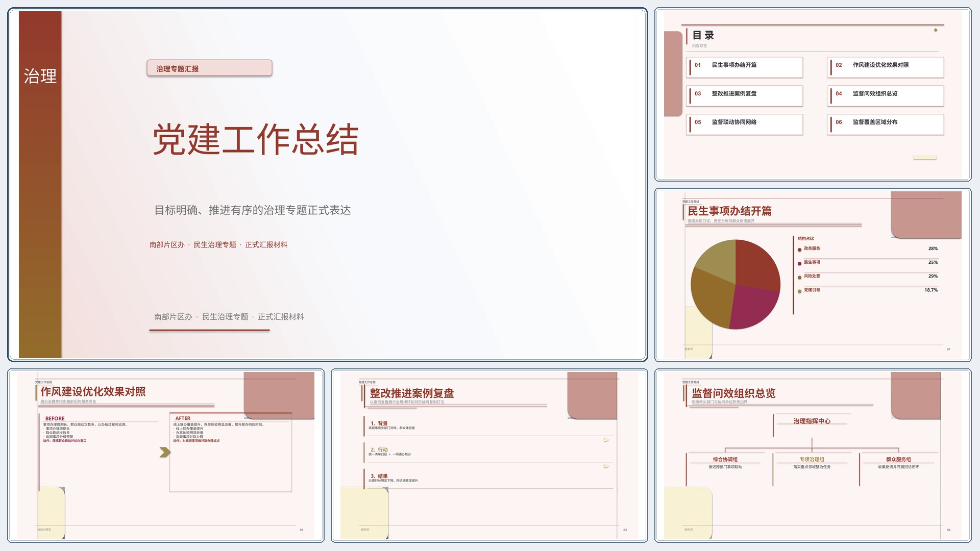Open contents entry 02 作风建设优化效果对照
The height and width of the screenshot is (551, 980).
pyautogui.click(x=886, y=67)
